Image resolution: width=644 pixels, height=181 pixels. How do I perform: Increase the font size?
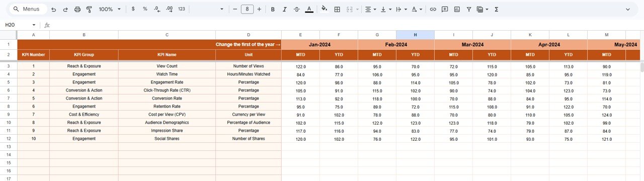click(x=259, y=9)
